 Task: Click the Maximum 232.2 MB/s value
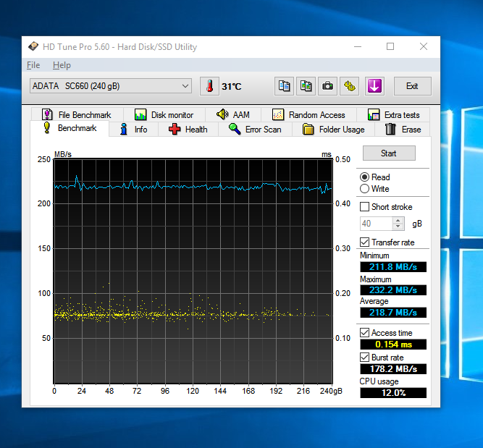point(393,290)
